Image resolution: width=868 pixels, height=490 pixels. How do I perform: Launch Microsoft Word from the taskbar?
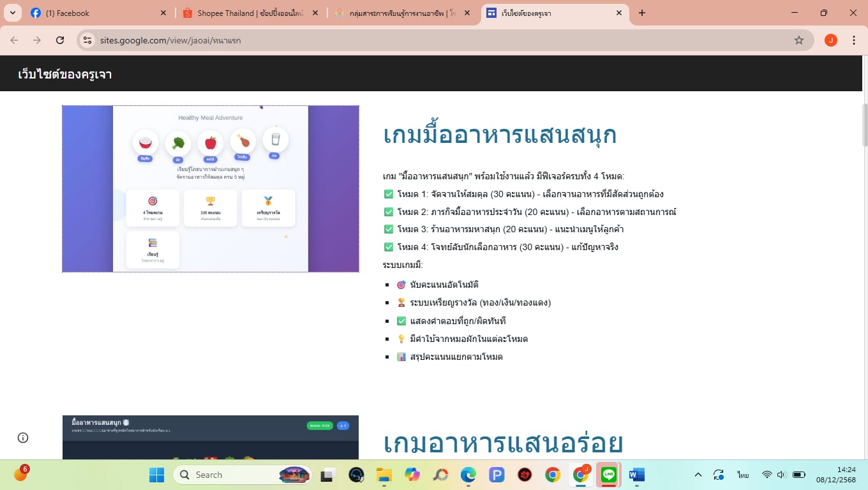click(636, 475)
